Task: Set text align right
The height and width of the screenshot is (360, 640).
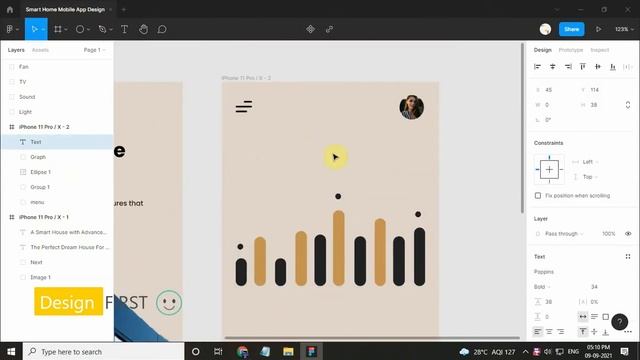Action: [560, 332]
